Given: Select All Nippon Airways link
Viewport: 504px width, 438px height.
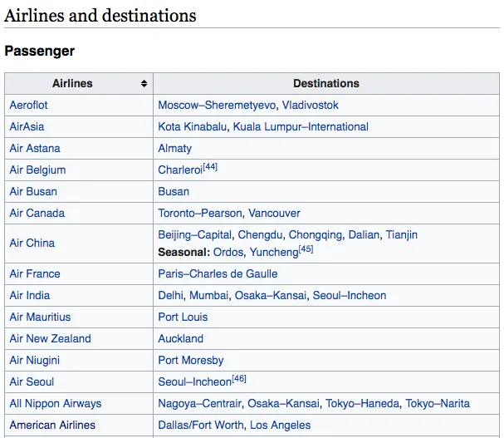Looking at the screenshot, I should pos(55,404).
